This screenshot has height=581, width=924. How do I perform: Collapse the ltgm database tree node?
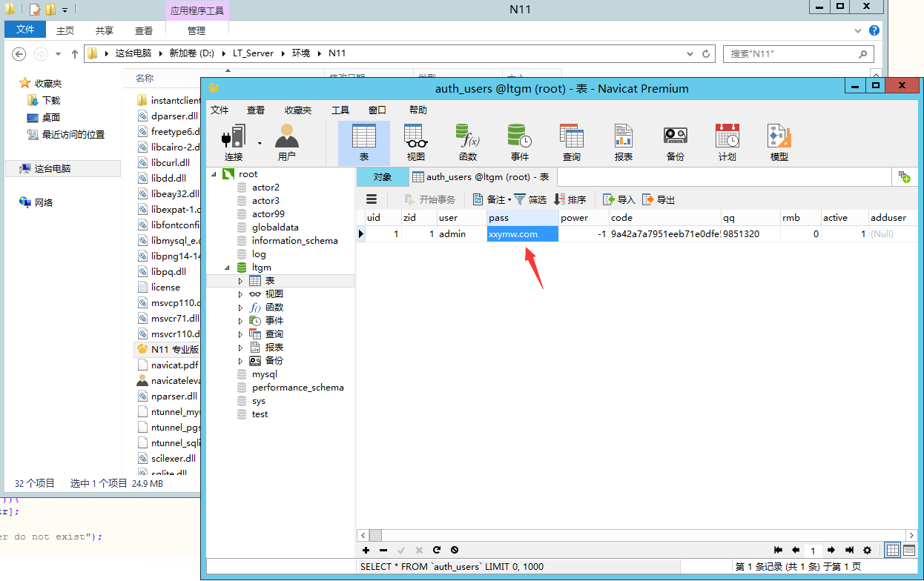point(225,268)
